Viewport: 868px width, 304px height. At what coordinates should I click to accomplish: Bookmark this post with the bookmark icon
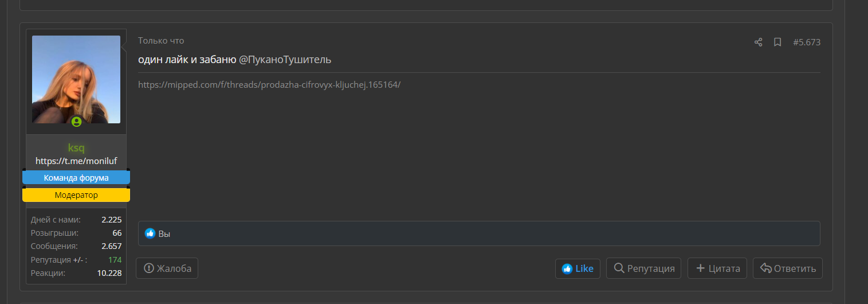coord(777,42)
